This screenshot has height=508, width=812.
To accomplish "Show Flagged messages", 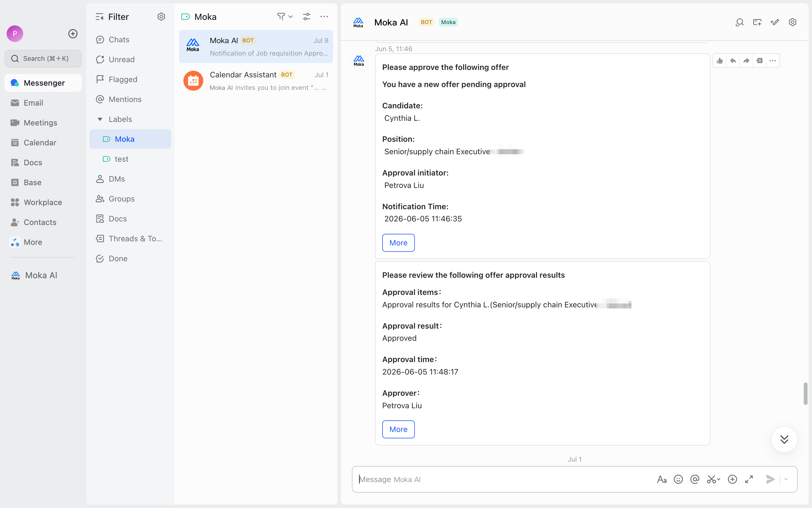I will coord(130,79).
